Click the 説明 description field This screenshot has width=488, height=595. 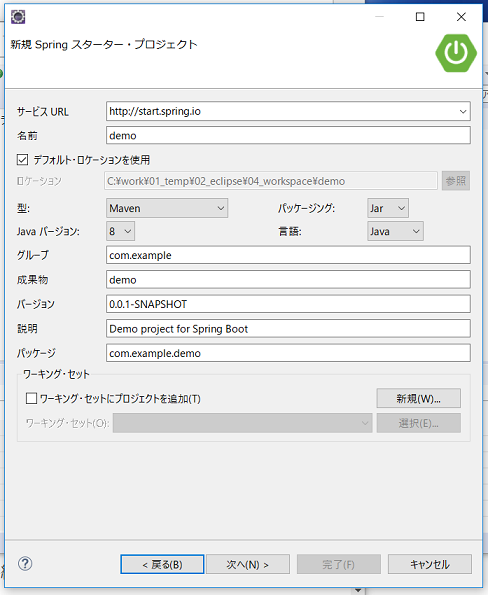288,329
